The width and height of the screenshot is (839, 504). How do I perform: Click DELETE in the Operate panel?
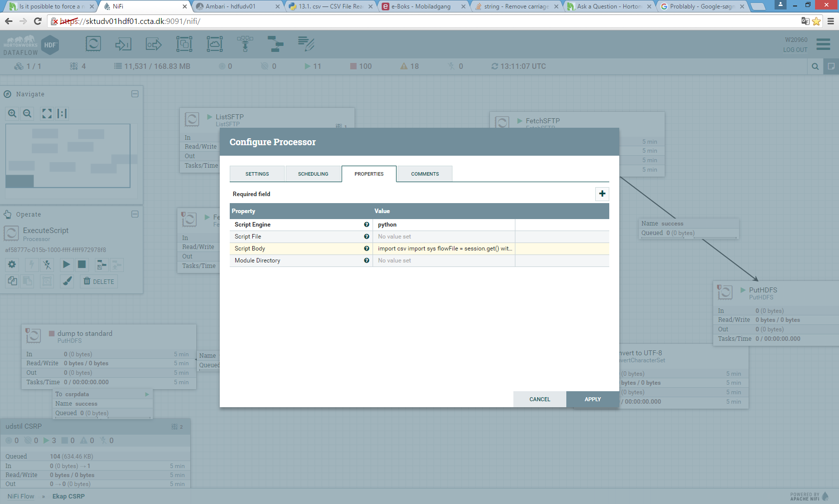tap(98, 281)
